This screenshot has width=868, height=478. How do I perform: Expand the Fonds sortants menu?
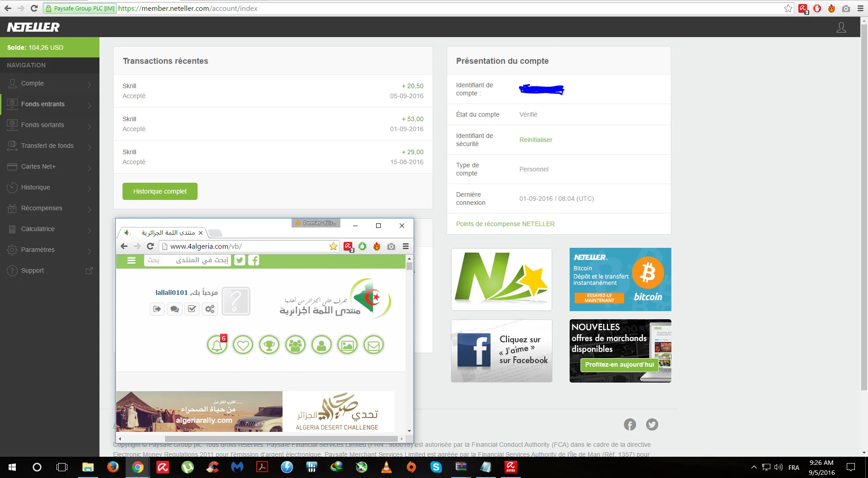click(x=50, y=125)
